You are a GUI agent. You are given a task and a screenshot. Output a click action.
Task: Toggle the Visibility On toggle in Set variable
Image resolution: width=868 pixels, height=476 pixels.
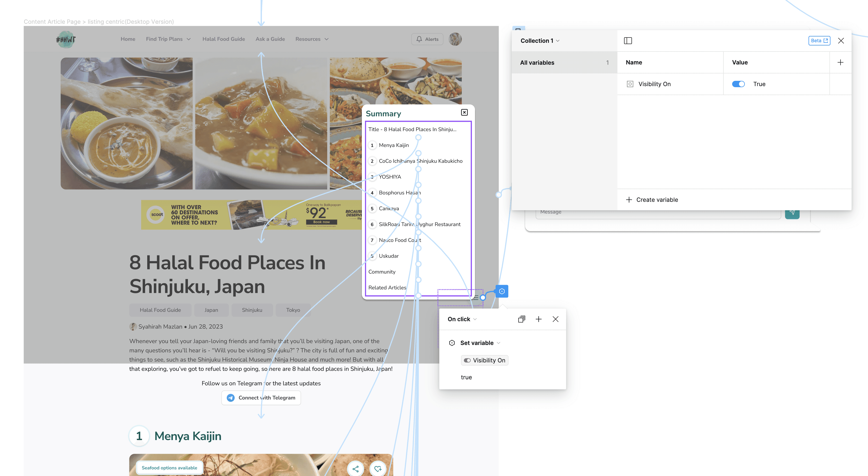tap(467, 360)
